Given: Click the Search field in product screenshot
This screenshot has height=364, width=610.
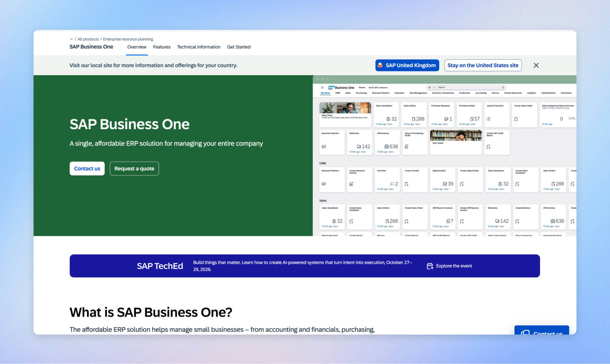Looking at the screenshot, I should pyautogui.click(x=469, y=87).
